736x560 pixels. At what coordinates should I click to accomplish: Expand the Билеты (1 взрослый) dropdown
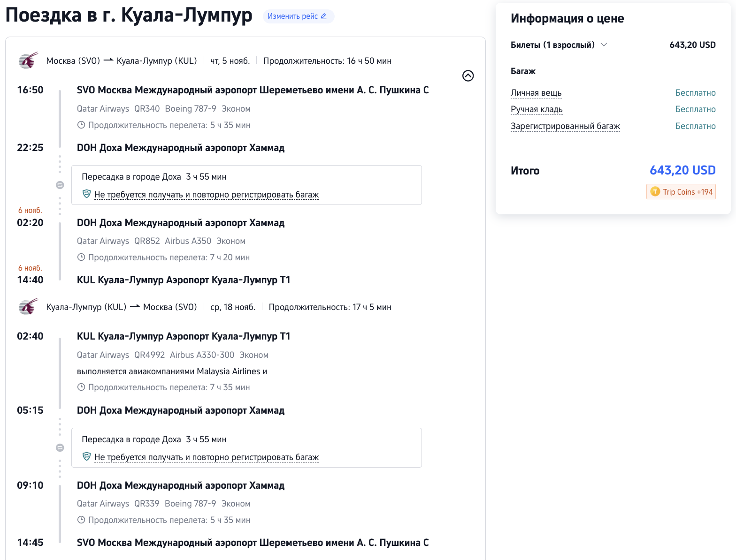[604, 45]
